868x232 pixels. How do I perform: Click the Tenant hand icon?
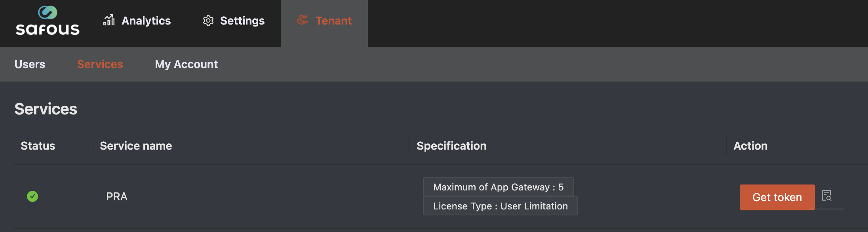[x=303, y=20]
